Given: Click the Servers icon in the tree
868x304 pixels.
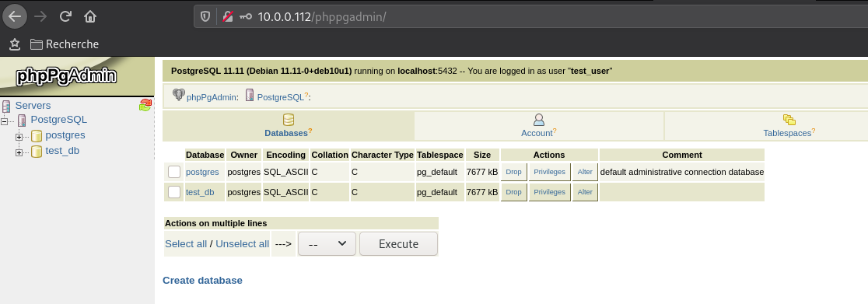Looking at the screenshot, I should (7, 106).
